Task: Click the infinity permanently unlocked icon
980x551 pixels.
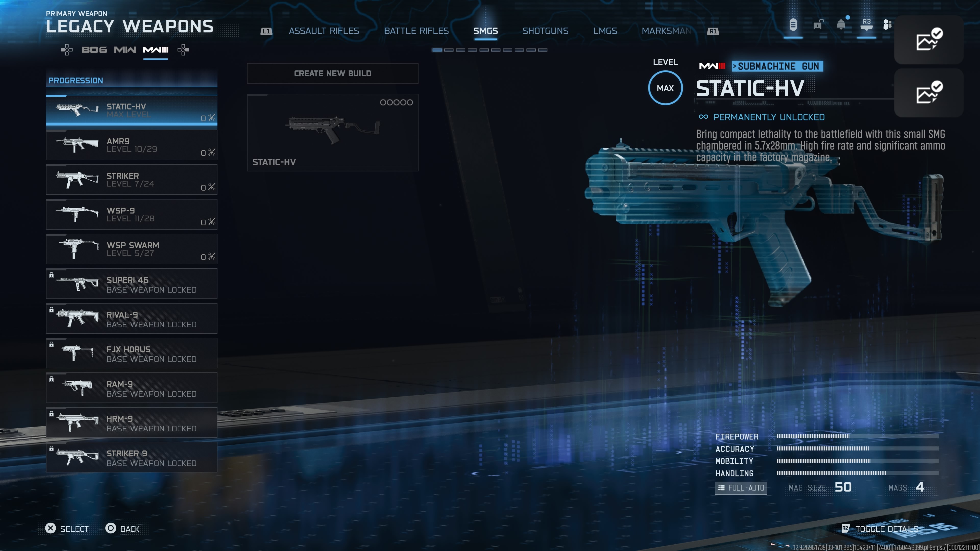Action: click(703, 117)
